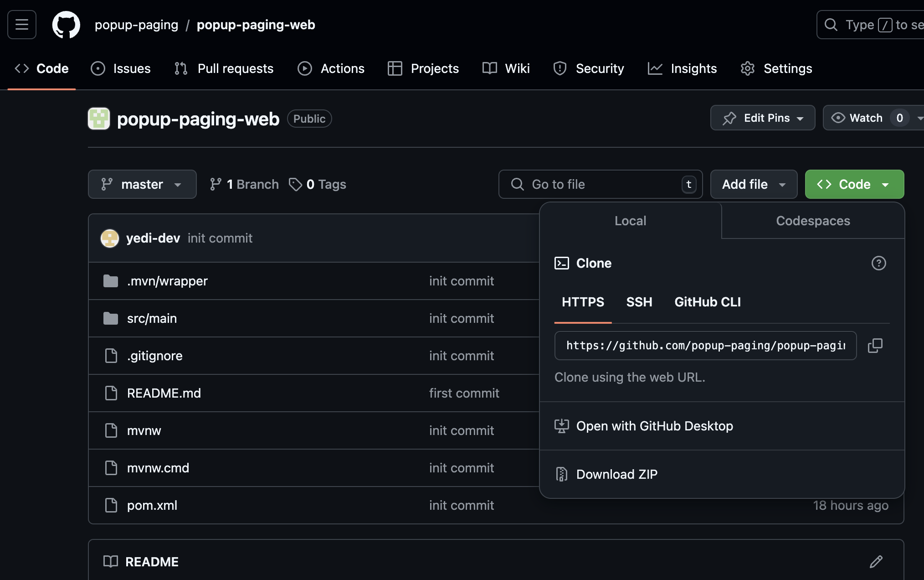Click the GitHub Octocat logo
Screen dimensions: 924x580
point(66,25)
